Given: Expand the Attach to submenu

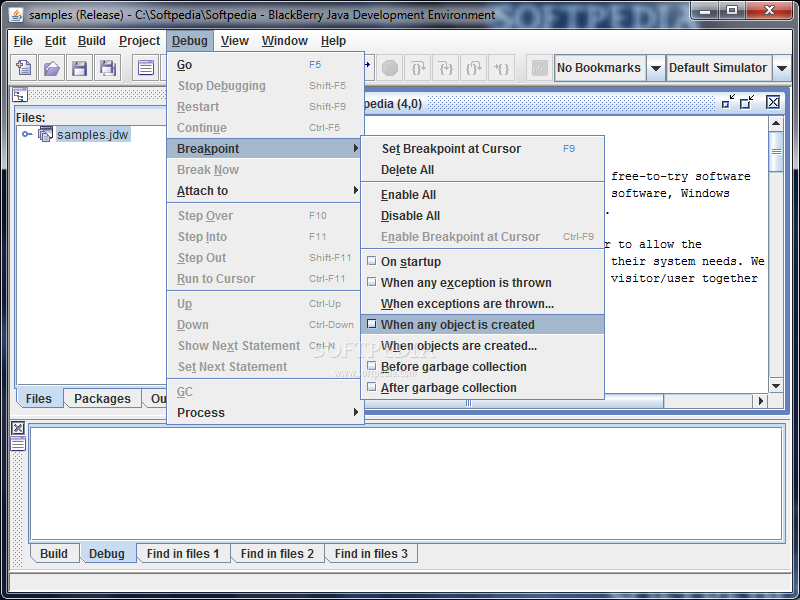Looking at the screenshot, I should coord(265,191).
